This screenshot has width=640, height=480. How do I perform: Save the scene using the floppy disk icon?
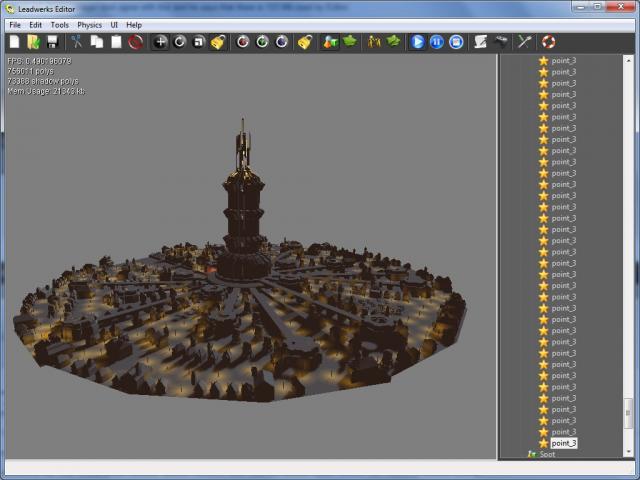coord(52,42)
